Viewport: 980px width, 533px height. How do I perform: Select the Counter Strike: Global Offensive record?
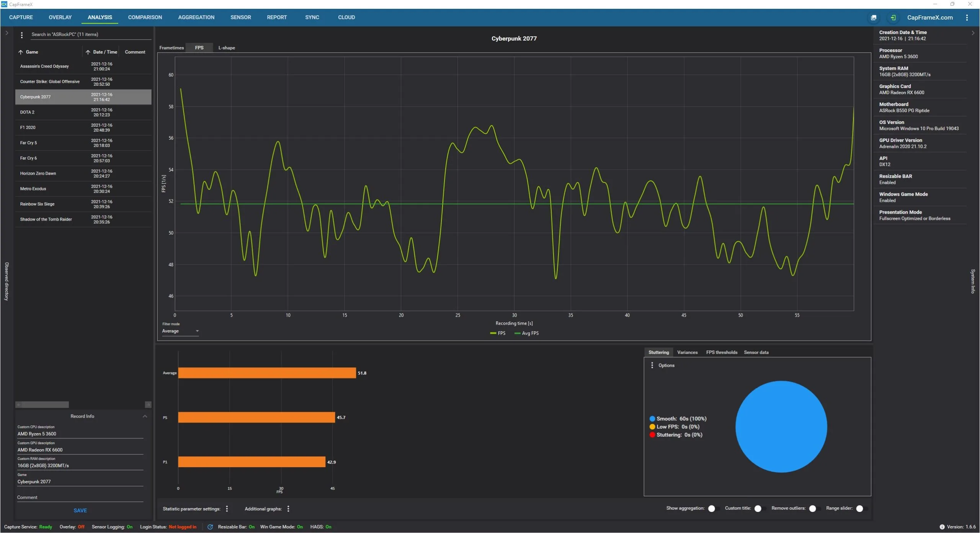83,82
